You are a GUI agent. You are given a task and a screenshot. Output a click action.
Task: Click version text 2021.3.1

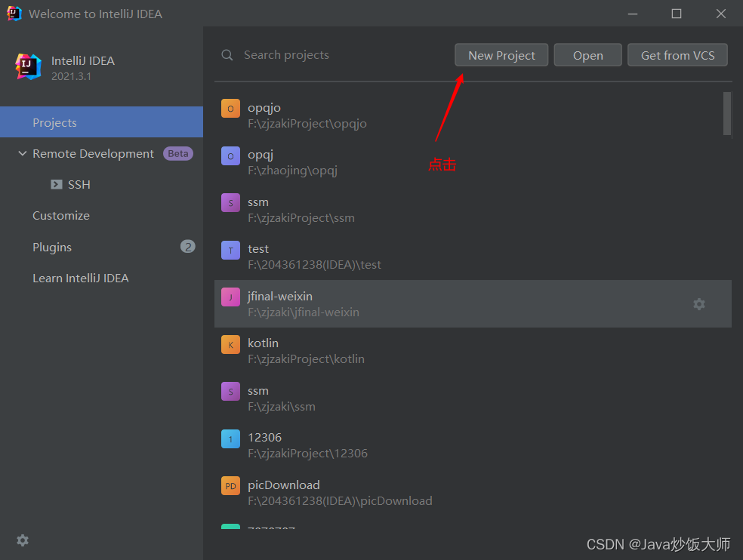(71, 76)
